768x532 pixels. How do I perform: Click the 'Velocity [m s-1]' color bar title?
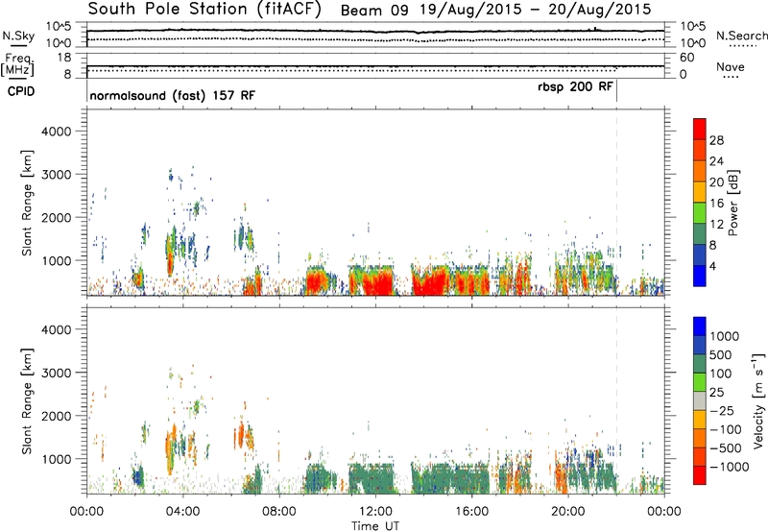[758, 400]
